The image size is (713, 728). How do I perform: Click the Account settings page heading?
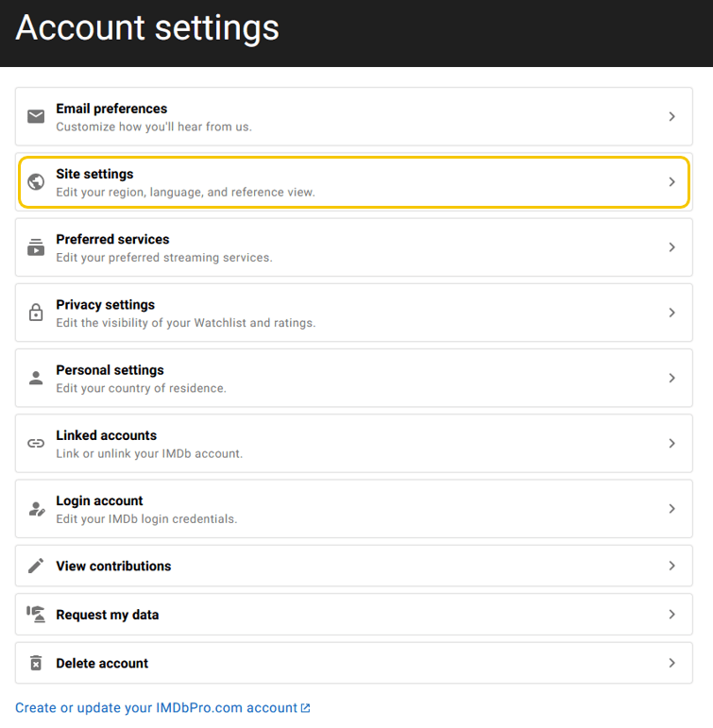coord(147,28)
